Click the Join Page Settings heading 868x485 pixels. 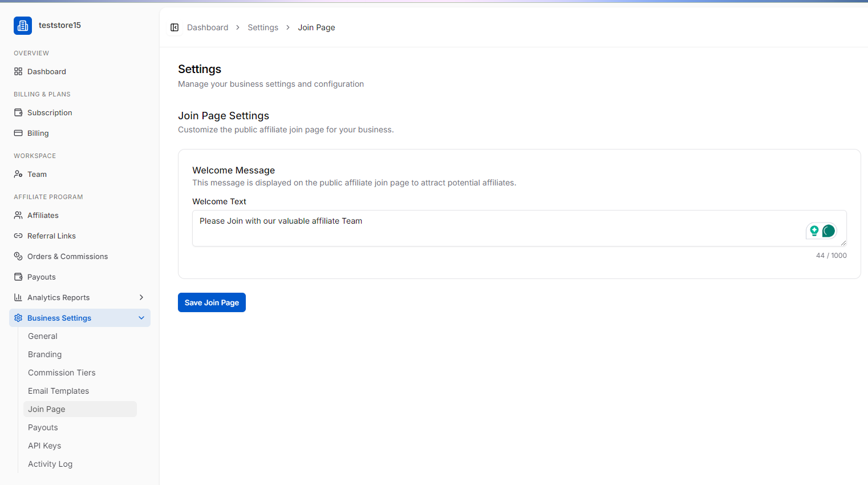click(x=224, y=116)
